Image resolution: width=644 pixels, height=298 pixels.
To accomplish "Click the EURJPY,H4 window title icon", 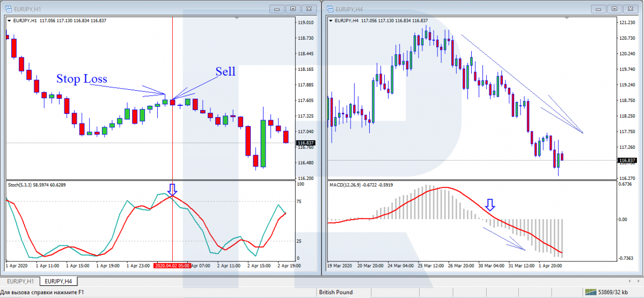I will click(x=330, y=9).
